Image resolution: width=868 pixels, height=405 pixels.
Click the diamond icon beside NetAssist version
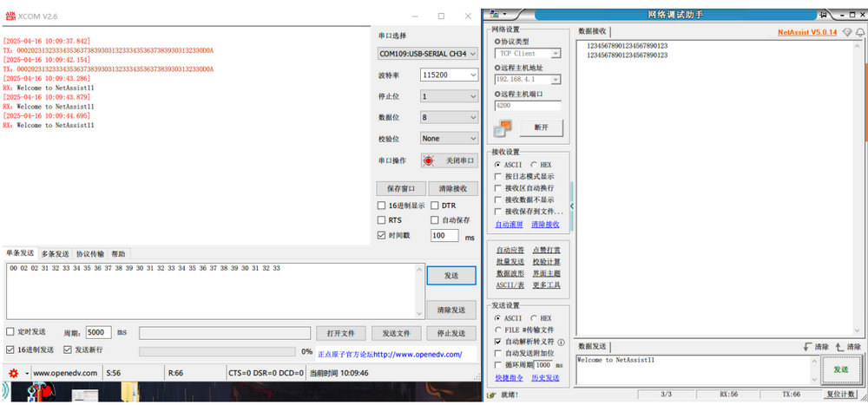[846, 33]
